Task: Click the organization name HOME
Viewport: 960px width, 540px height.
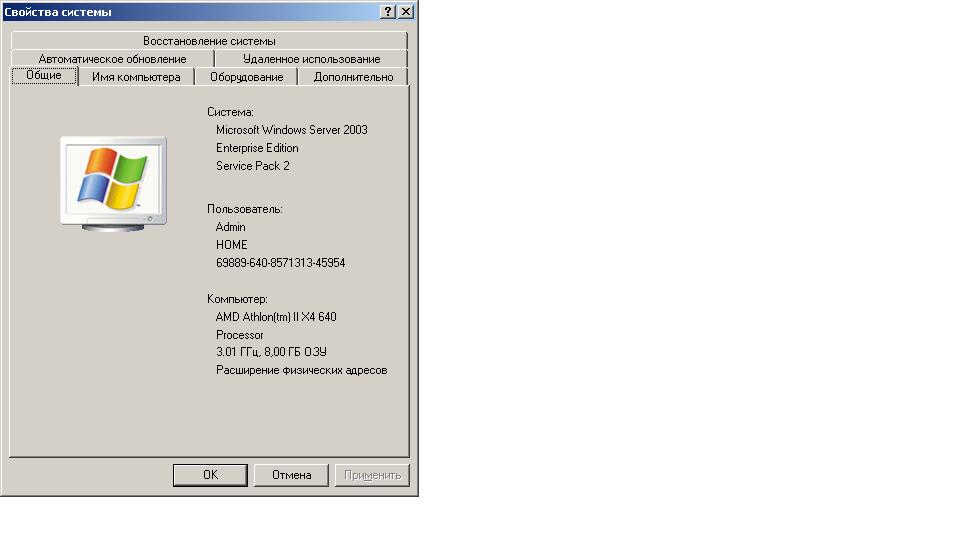Action: pos(231,245)
